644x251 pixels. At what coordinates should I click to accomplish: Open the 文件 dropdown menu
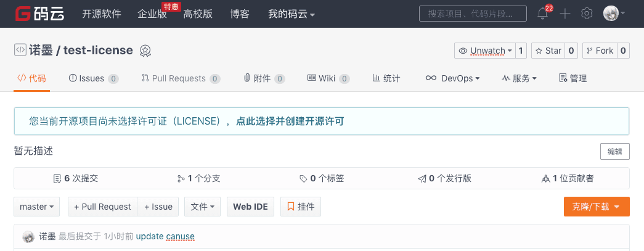[202, 207]
